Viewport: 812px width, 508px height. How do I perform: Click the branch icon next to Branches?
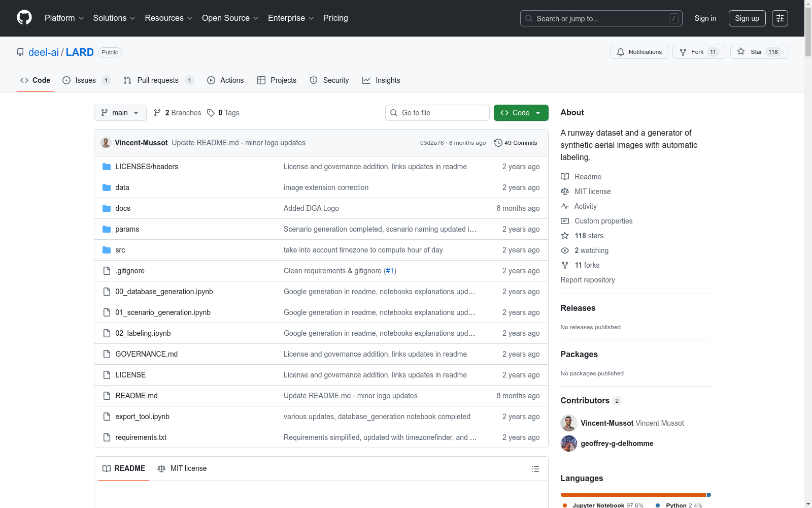point(157,113)
